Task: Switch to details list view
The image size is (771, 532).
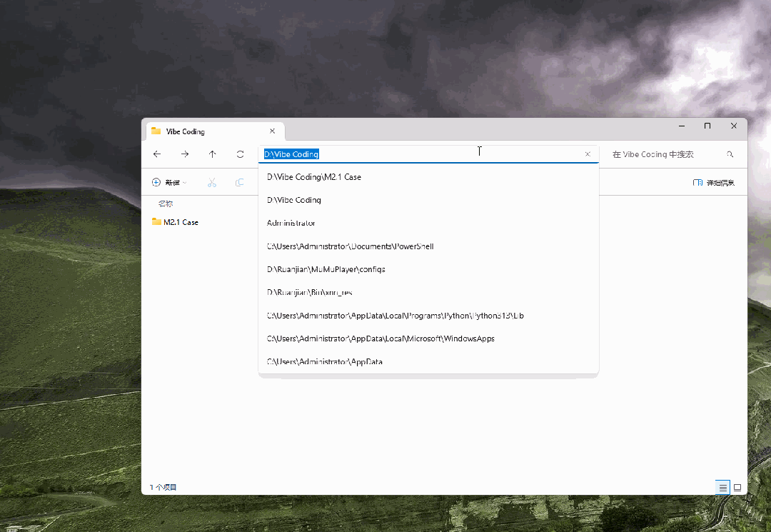Action: pyautogui.click(x=722, y=487)
